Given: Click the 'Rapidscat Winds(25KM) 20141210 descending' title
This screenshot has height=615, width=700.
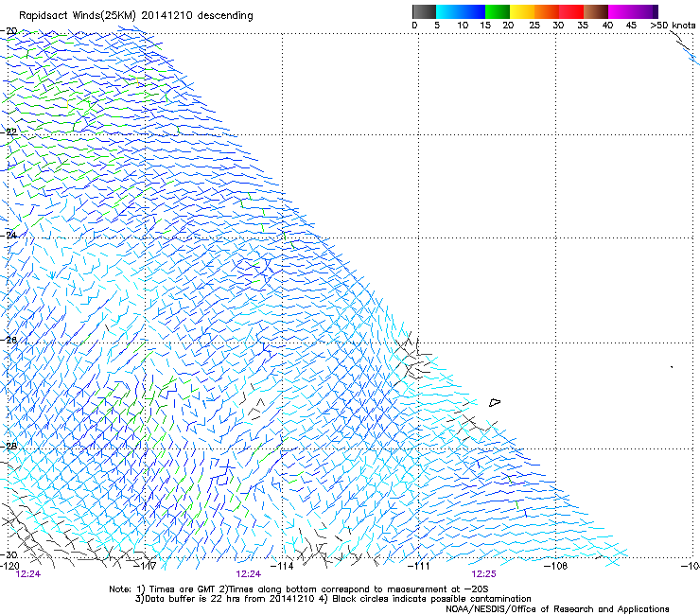Looking at the screenshot, I should [135, 16].
